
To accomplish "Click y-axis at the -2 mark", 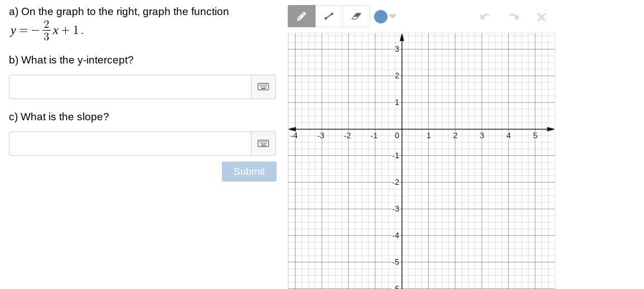I will [x=402, y=183].
